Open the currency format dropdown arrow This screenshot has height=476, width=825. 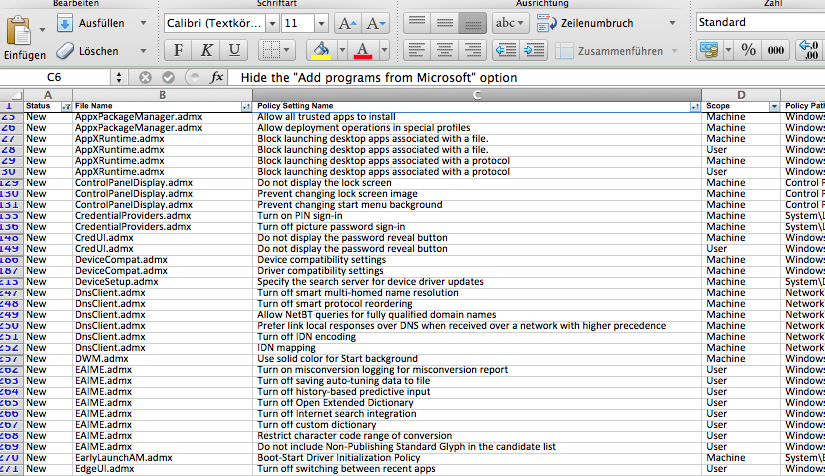(x=728, y=50)
